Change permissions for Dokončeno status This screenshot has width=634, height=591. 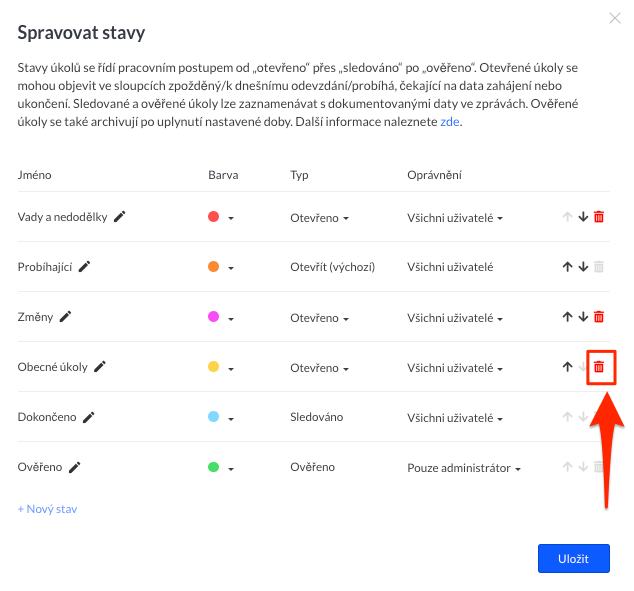point(455,418)
